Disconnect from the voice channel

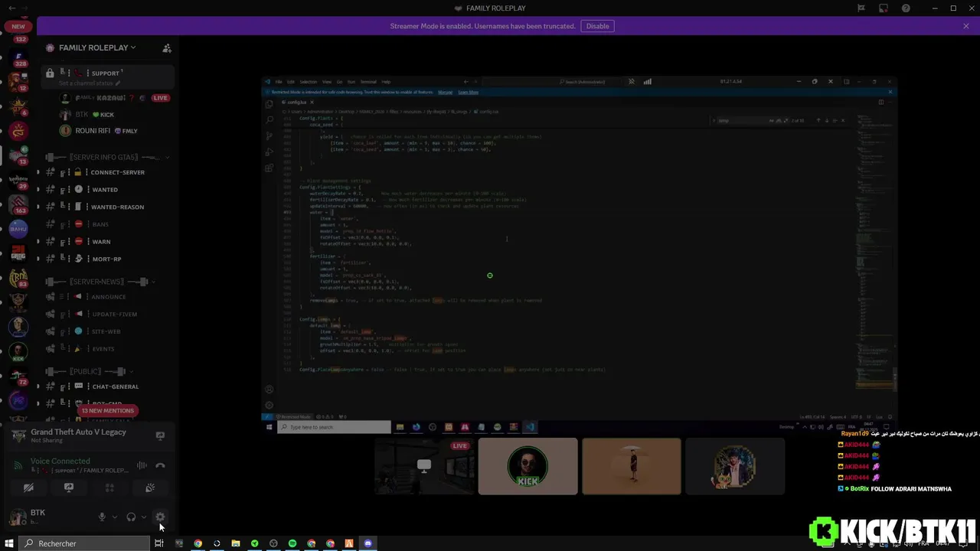click(x=160, y=465)
